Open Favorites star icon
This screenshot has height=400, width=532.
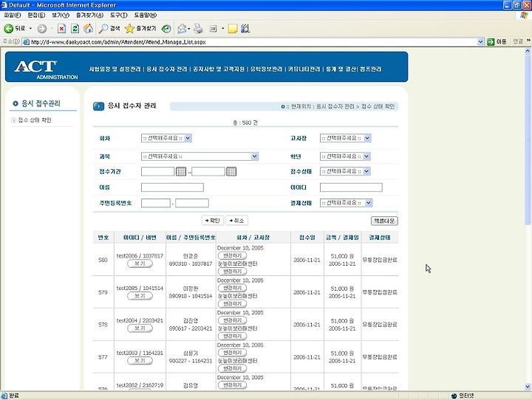coord(129,29)
